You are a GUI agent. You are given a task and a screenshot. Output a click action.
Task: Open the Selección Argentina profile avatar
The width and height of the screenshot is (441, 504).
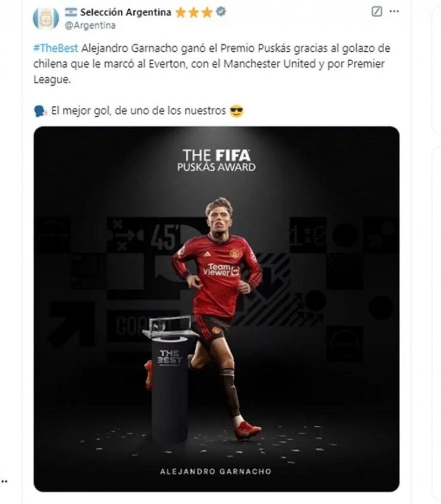point(46,18)
